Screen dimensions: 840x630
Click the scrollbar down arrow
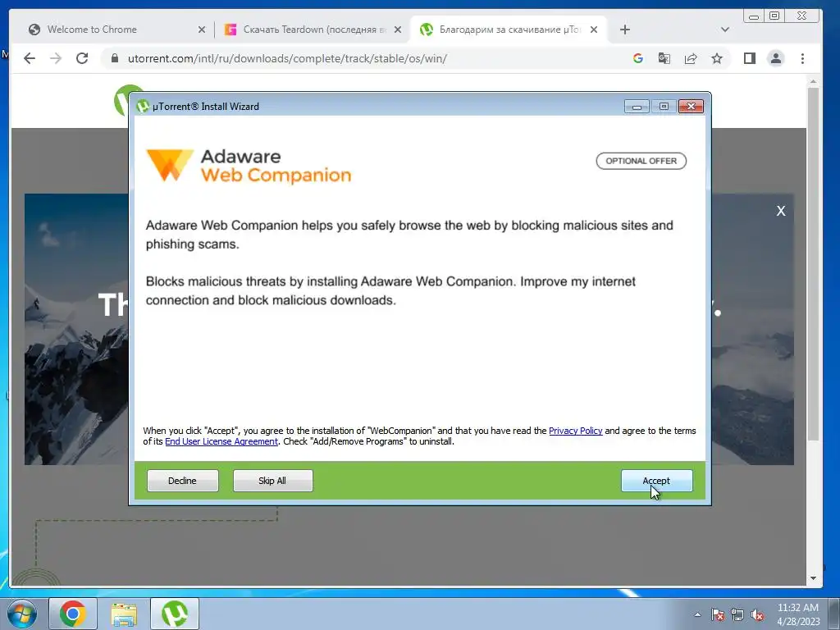813,578
